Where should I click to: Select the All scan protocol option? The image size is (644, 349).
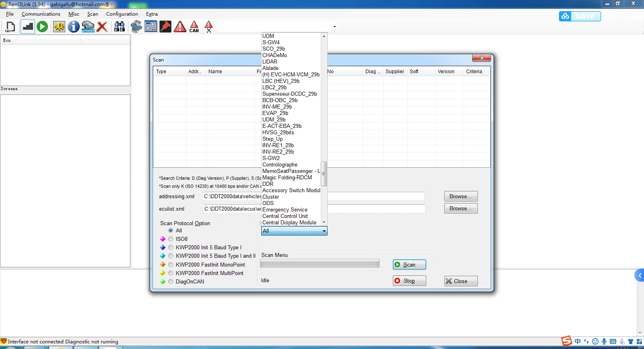pos(171,230)
